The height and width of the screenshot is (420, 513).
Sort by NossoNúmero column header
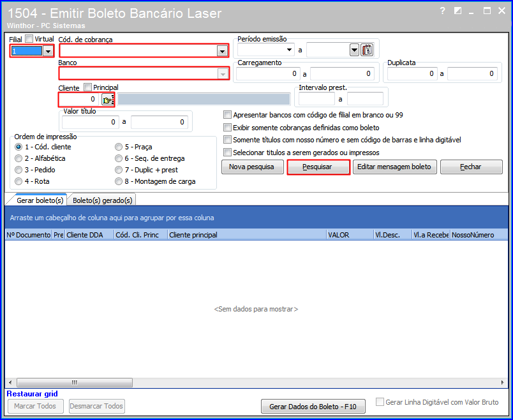click(x=479, y=235)
